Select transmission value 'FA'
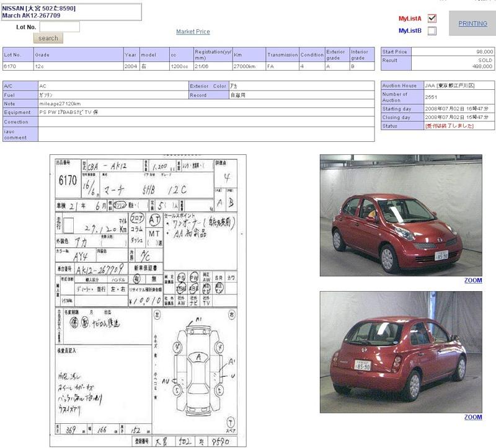Screen dimensions: 496x448 (270, 66)
